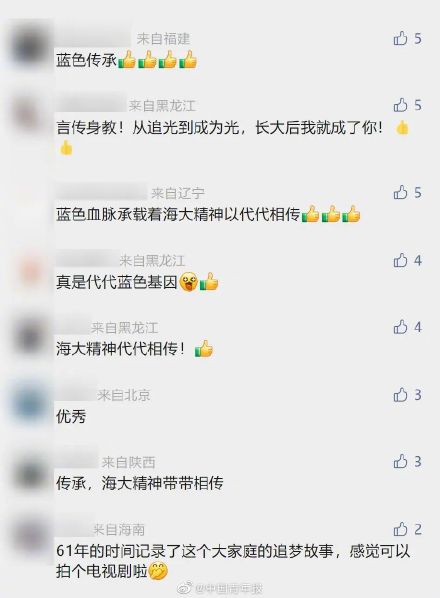Screen dimensions: 440x598
Task: Click the thumbs-up on the 辽宁 comment
Action: click(x=400, y=192)
